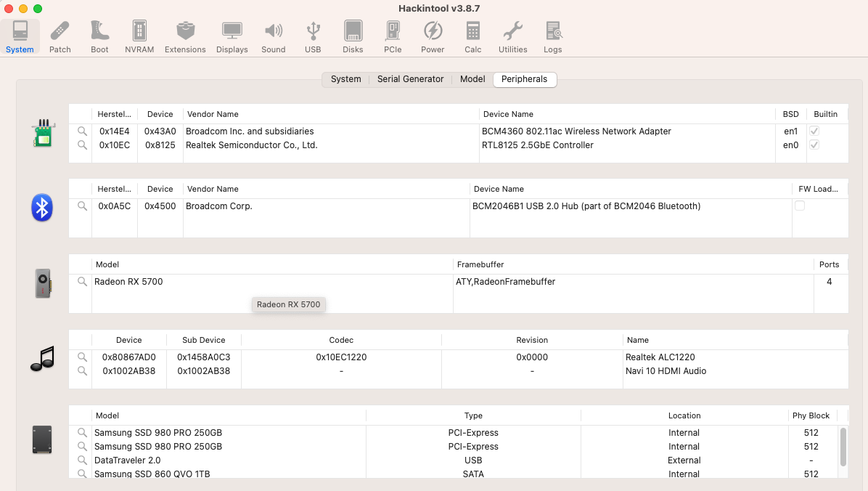Screen dimensions: 868x491
Task: Open the Patch toolbar section
Action: (60, 36)
